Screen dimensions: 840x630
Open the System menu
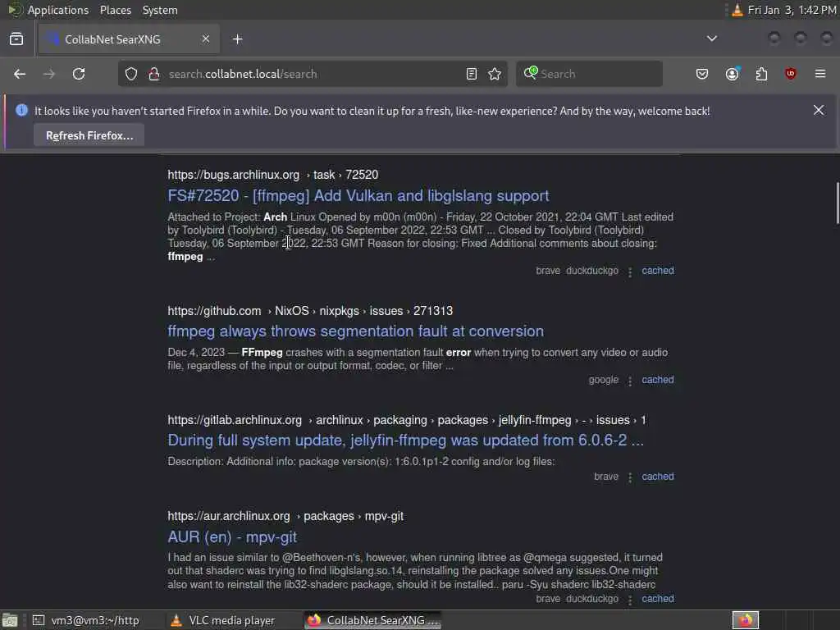(160, 10)
